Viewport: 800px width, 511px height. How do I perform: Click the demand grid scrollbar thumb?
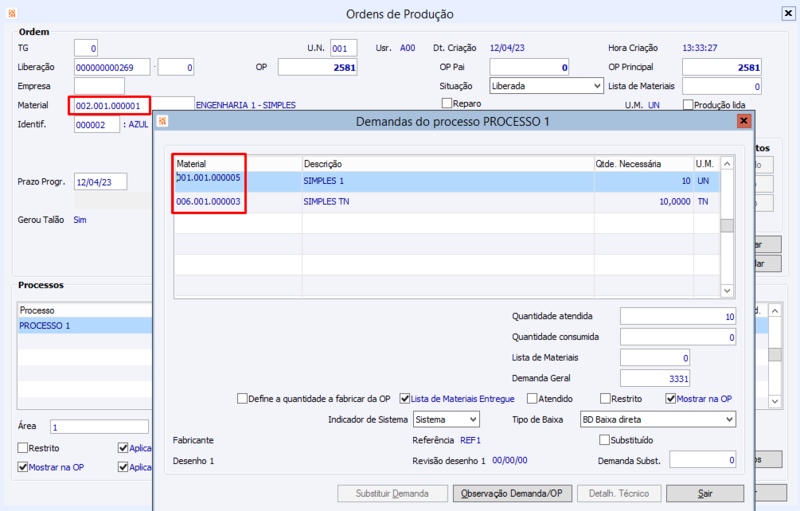click(x=727, y=225)
